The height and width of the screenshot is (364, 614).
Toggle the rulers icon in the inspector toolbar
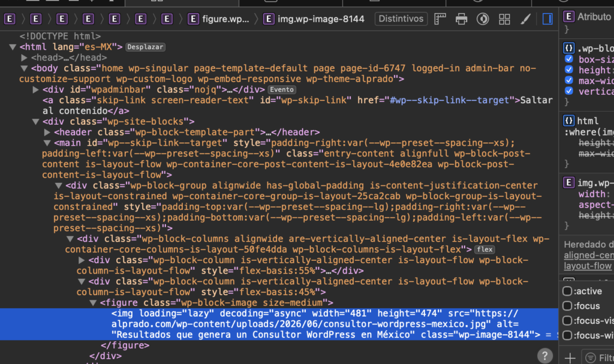click(441, 19)
